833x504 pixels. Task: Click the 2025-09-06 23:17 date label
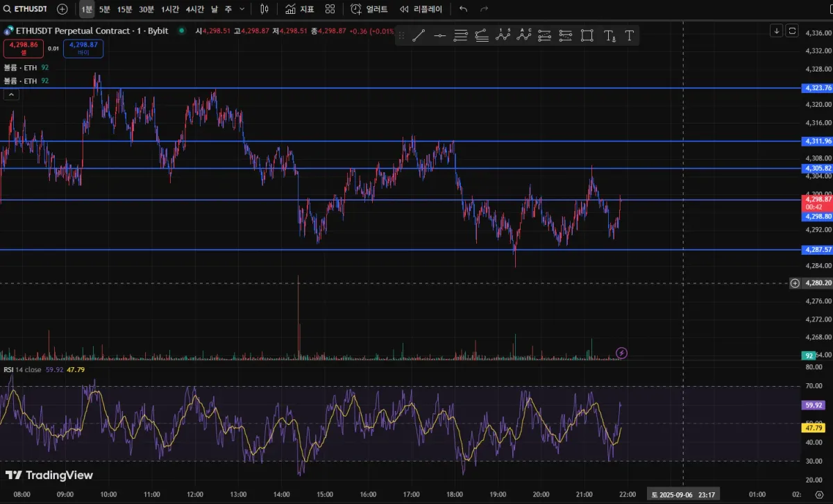click(684, 494)
